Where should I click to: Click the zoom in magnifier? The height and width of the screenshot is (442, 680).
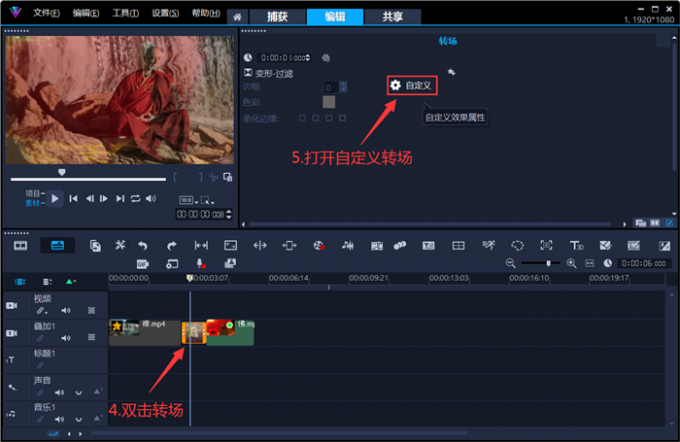point(571,263)
